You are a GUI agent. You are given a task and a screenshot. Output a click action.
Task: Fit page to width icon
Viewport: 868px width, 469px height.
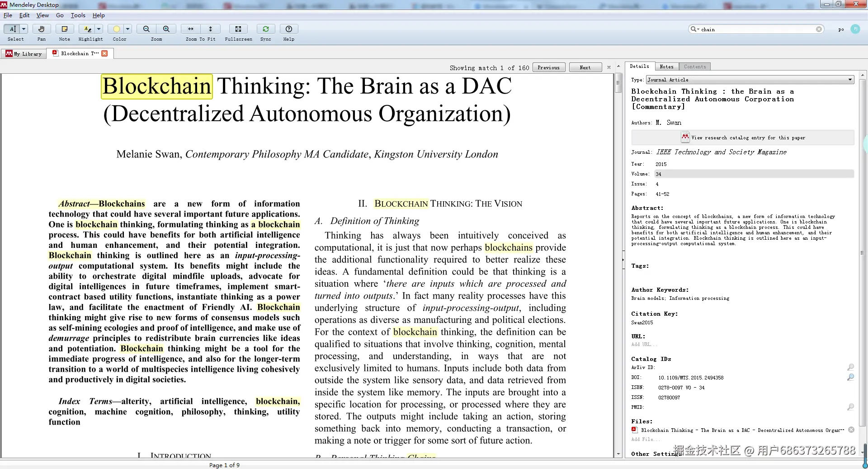[191, 29]
